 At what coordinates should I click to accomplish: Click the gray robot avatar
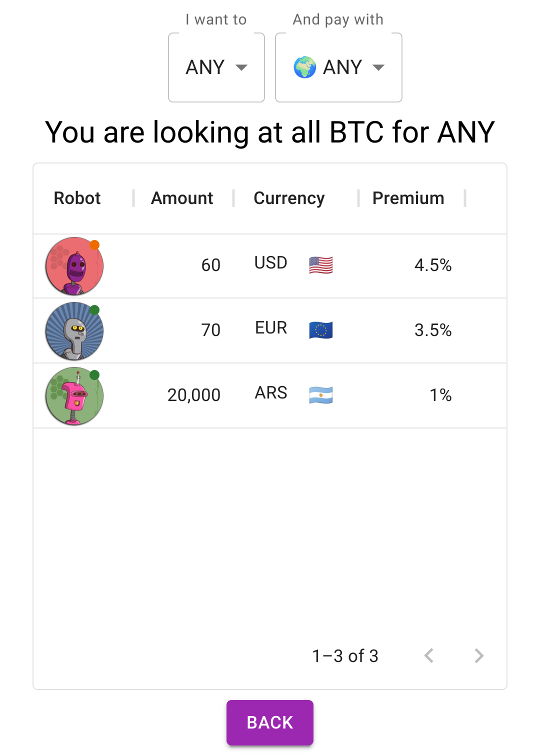tap(74, 331)
